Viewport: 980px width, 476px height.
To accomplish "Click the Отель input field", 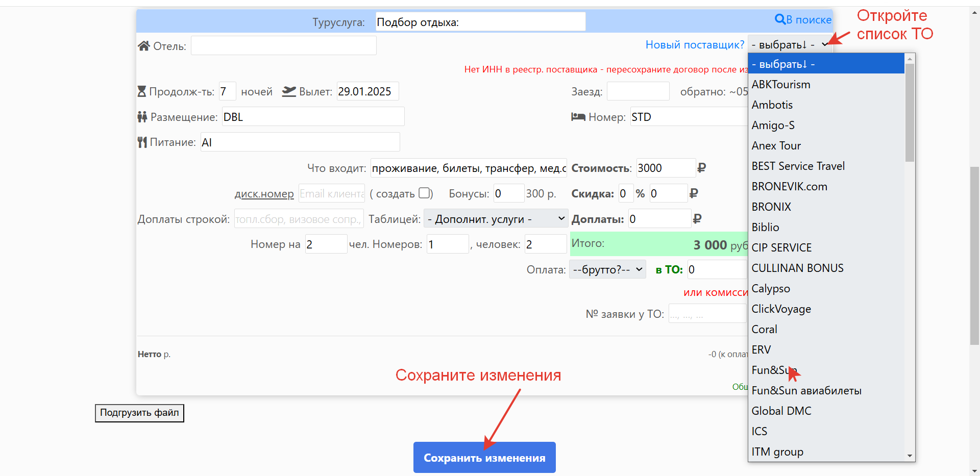I will (284, 45).
